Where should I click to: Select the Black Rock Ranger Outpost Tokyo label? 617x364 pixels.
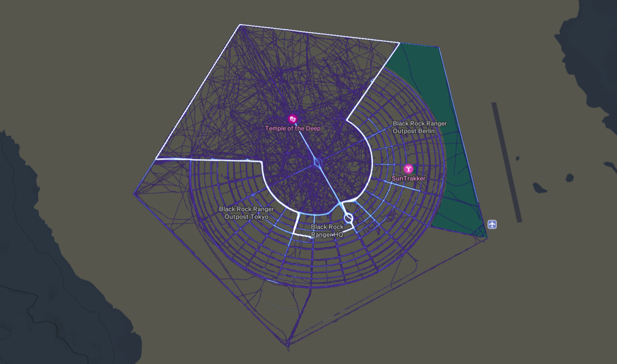pyautogui.click(x=247, y=213)
